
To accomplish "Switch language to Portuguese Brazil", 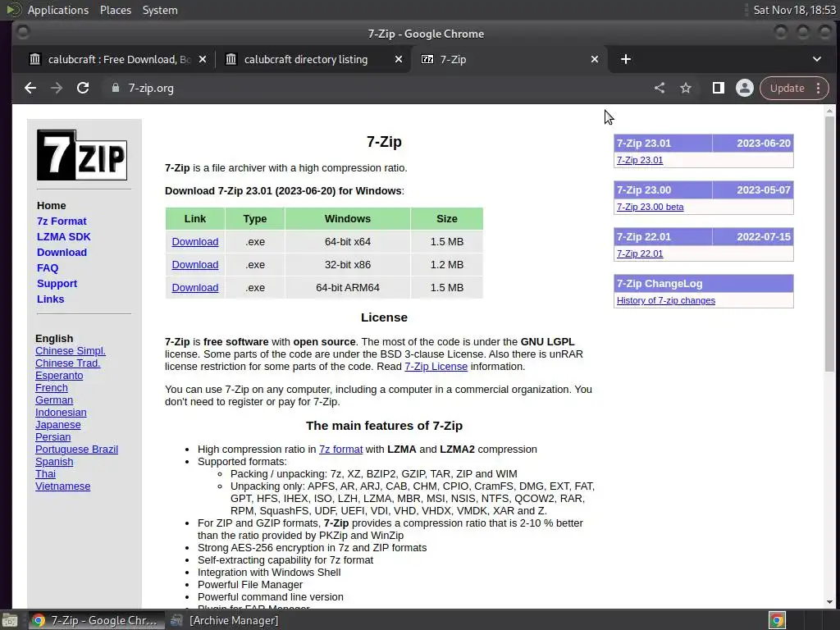I will (x=76, y=450).
